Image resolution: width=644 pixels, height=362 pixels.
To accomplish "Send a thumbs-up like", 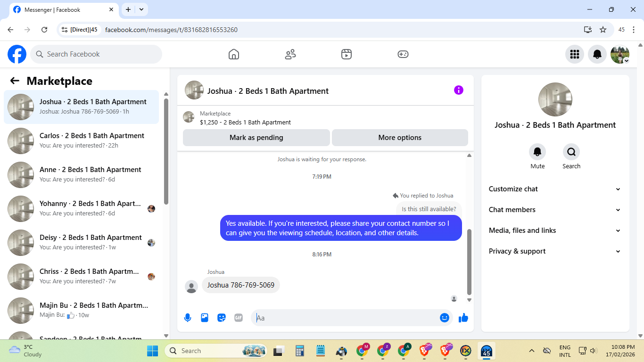I will click(463, 318).
